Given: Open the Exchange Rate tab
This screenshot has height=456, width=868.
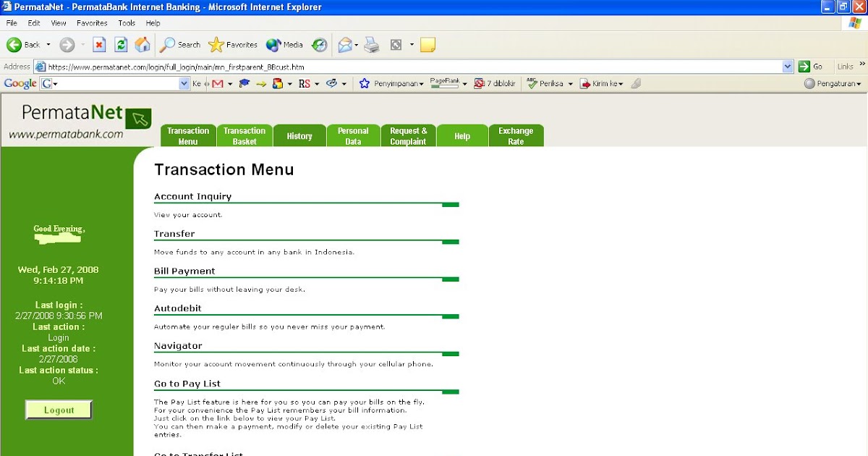Looking at the screenshot, I should pyautogui.click(x=516, y=136).
